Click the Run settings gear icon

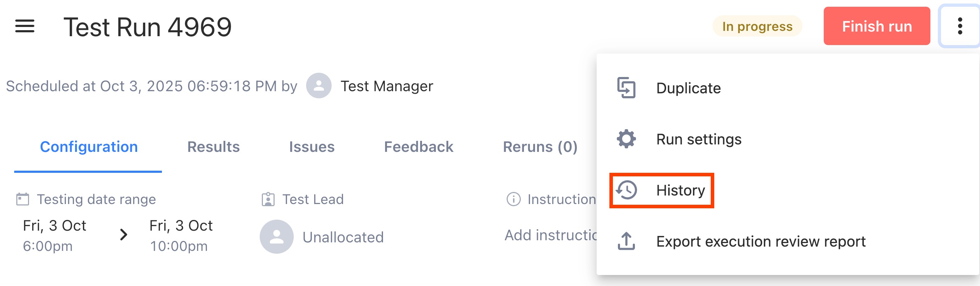click(x=626, y=139)
